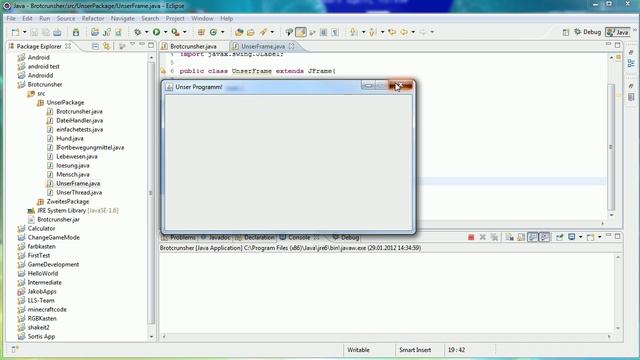This screenshot has height=360, width=640.
Task: Toggle Scroll Lock in the Console toolbar
Action: (x=521, y=237)
